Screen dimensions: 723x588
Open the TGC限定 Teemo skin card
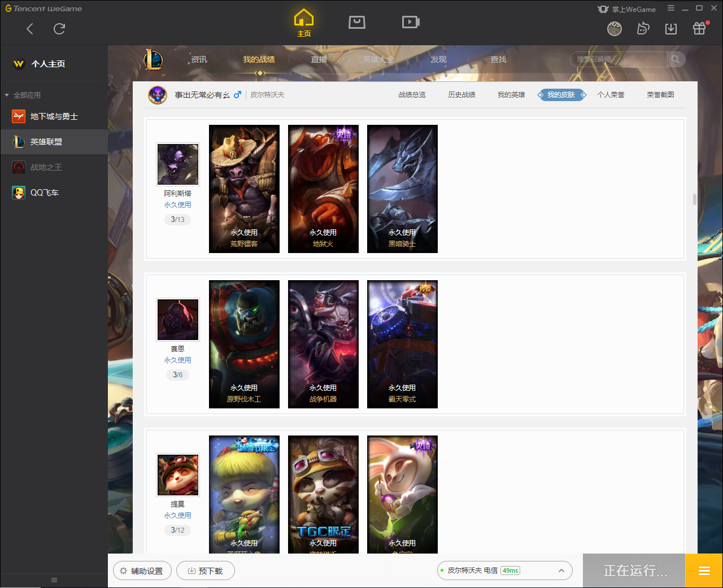tap(323, 494)
